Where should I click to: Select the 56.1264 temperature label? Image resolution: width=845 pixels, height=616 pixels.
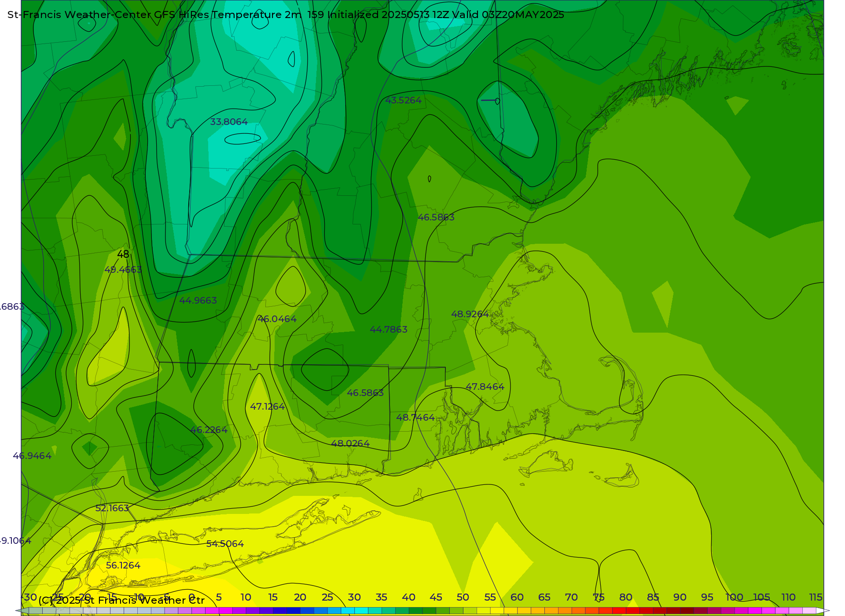coord(123,565)
